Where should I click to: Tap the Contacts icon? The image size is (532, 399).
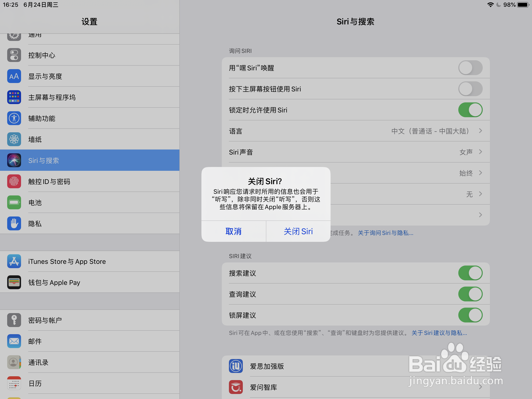click(14, 362)
